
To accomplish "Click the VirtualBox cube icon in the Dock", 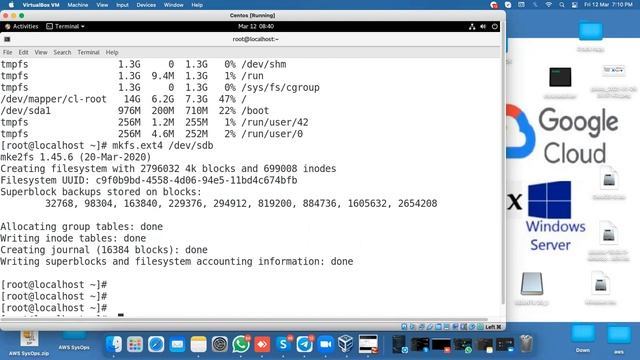I will (346, 344).
